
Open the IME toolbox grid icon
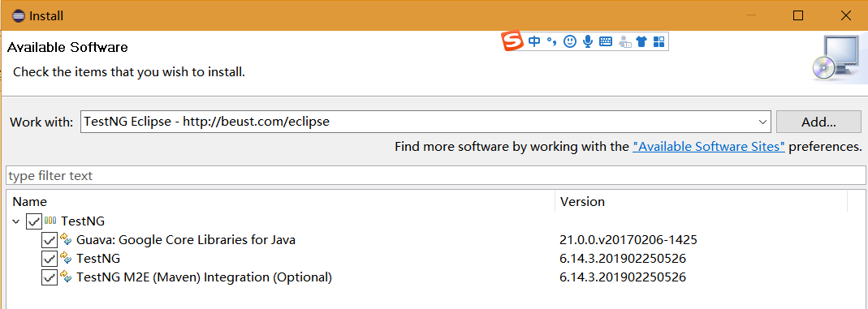(659, 41)
